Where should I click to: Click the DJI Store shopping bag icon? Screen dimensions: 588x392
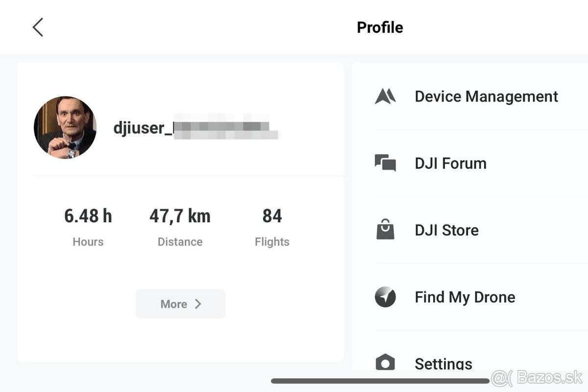[385, 230]
